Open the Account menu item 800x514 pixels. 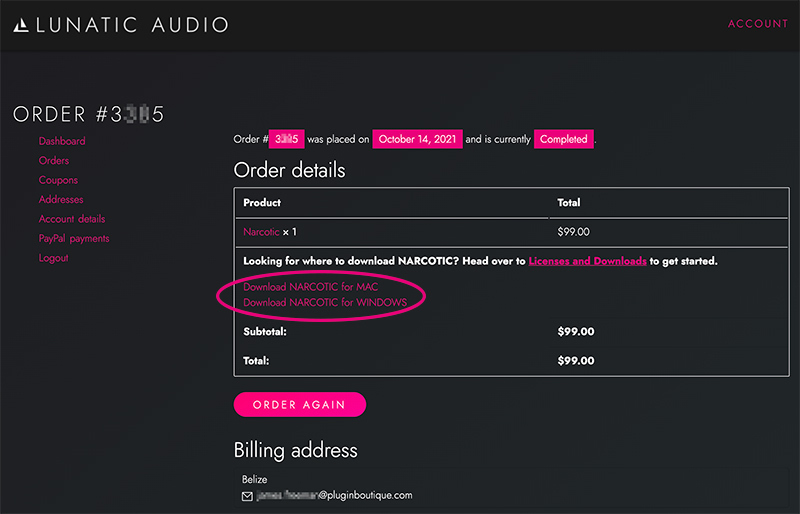pyautogui.click(x=758, y=24)
